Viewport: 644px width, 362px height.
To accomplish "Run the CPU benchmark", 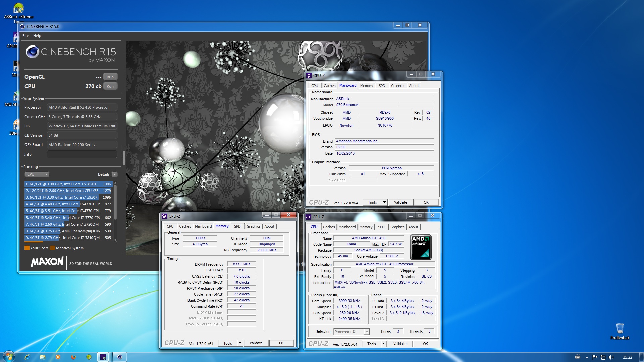I will pyautogui.click(x=110, y=86).
